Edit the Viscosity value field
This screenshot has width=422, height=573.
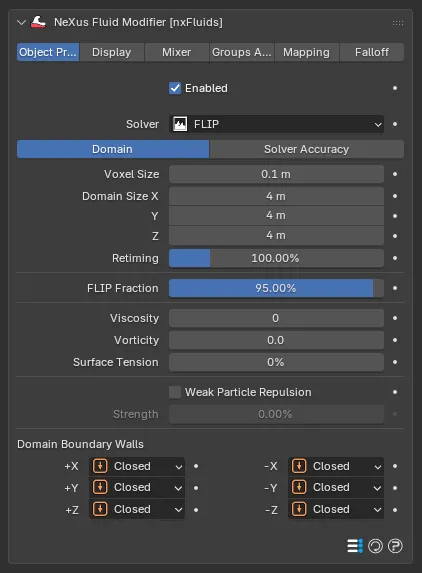coord(276,318)
